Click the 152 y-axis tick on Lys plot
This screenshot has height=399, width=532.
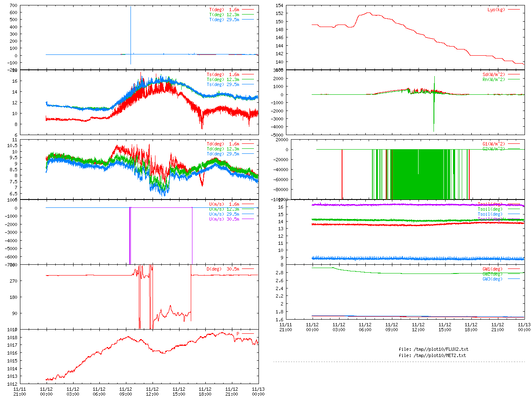tap(279, 13)
